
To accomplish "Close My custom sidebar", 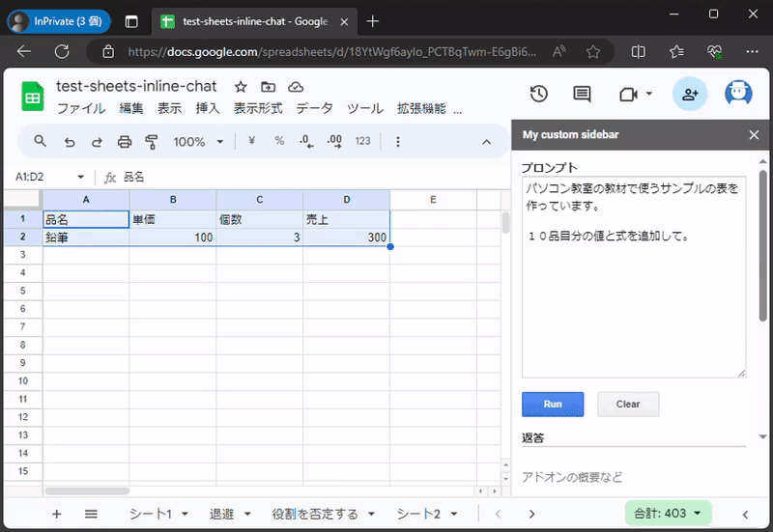I will pos(754,134).
